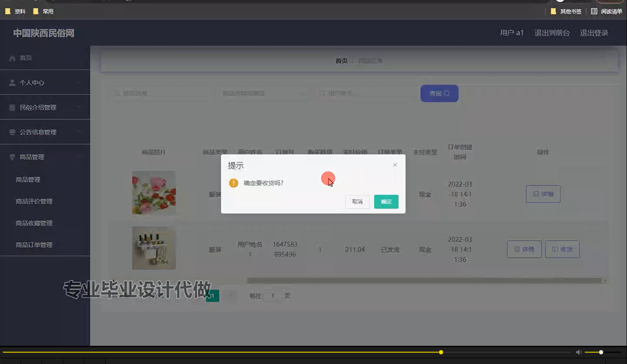Screen dimensions: 627x364
Task: Click the 公告信息管理 announcement icon
Action: tap(12, 132)
